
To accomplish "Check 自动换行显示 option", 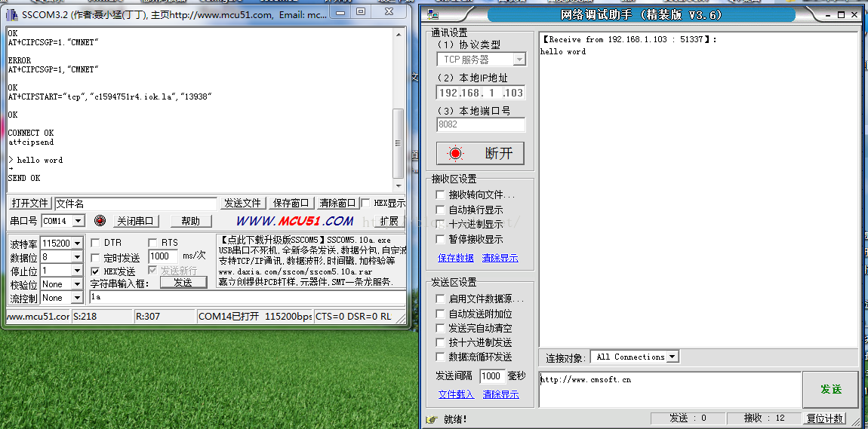I will pyautogui.click(x=440, y=210).
